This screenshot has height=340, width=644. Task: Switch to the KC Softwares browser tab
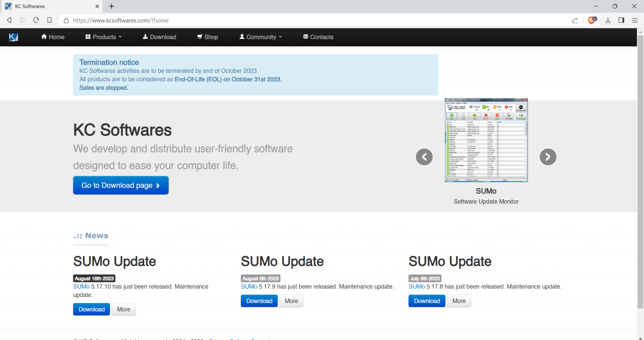tap(50, 6)
